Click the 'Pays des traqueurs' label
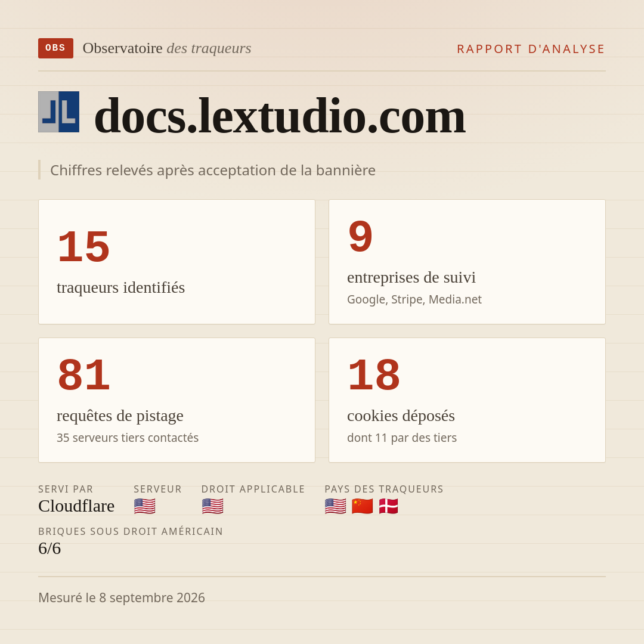The image size is (644, 644). point(384,489)
